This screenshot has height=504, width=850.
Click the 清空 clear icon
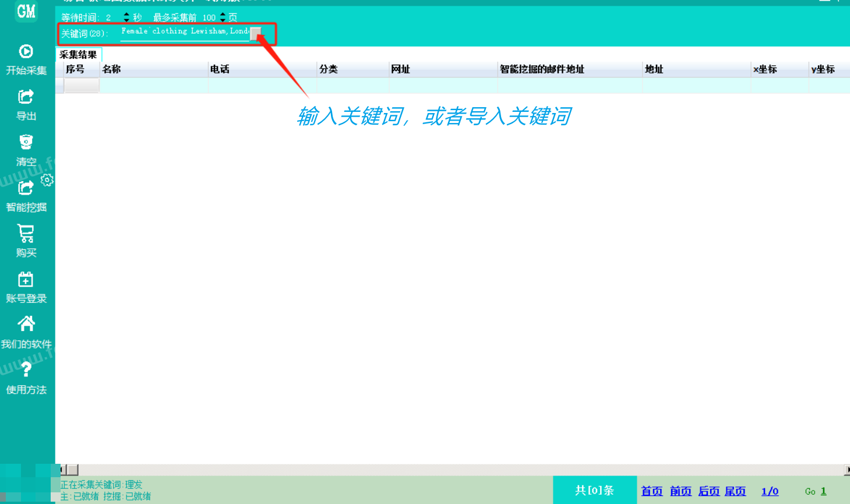(x=26, y=142)
